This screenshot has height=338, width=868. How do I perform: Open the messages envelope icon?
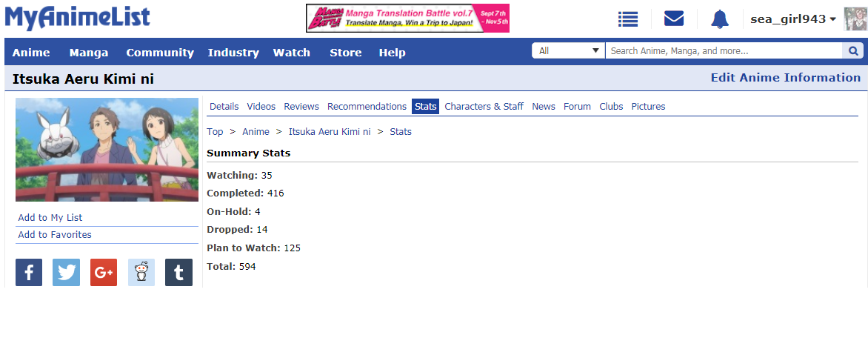(x=674, y=19)
